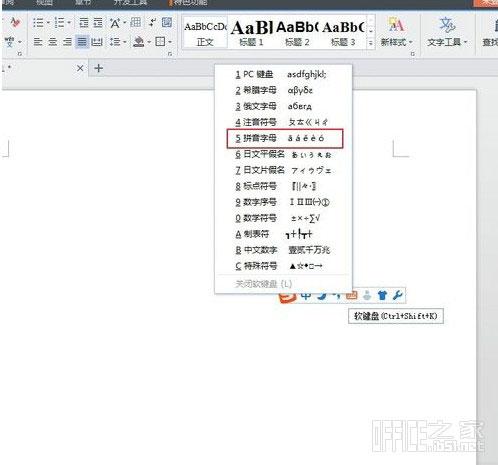Click the borders icon

[x=160, y=42]
